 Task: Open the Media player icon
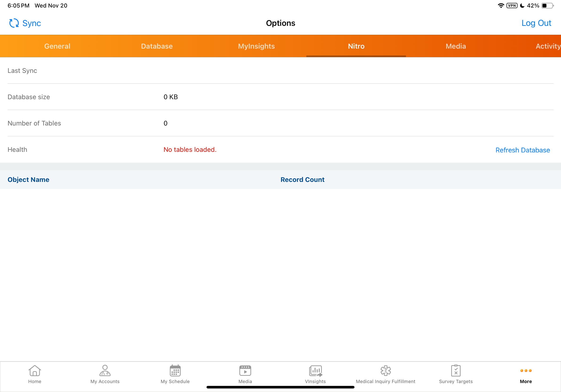245,371
